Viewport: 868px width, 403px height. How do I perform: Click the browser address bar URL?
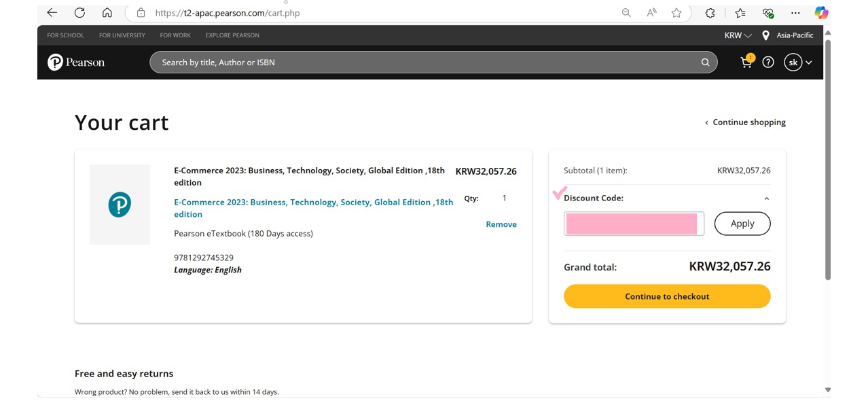pyautogui.click(x=228, y=13)
